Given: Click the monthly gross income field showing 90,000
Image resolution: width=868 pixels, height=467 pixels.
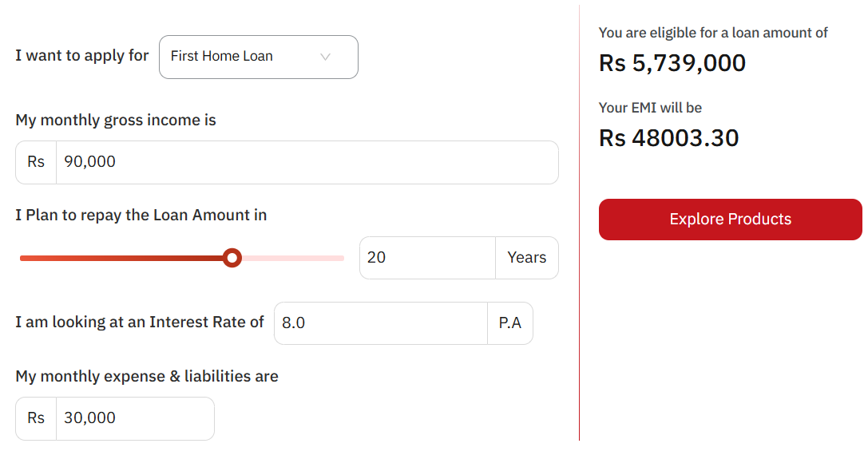Looking at the screenshot, I should coord(307,162).
